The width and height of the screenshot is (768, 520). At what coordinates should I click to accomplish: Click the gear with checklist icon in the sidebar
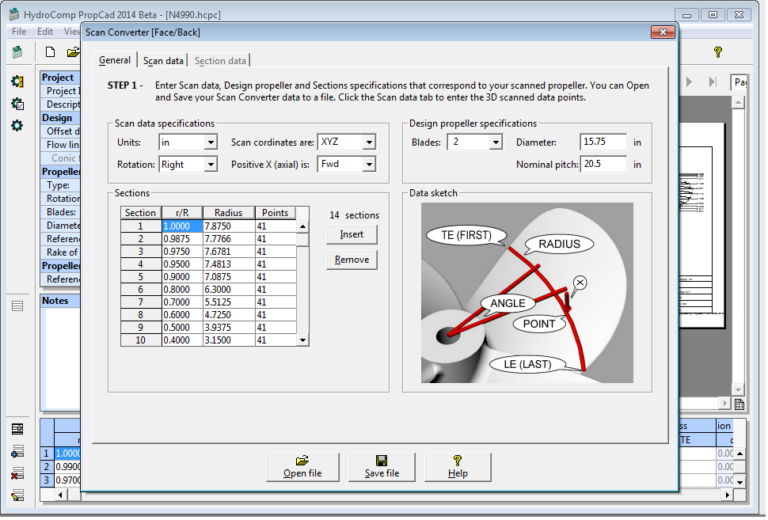(17, 104)
